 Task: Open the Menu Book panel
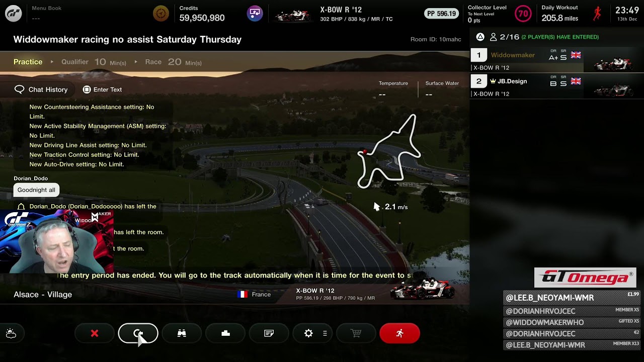[46, 13]
